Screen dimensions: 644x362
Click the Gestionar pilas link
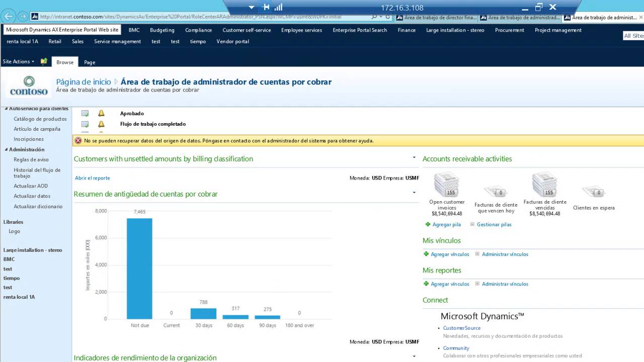coord(494,224)
